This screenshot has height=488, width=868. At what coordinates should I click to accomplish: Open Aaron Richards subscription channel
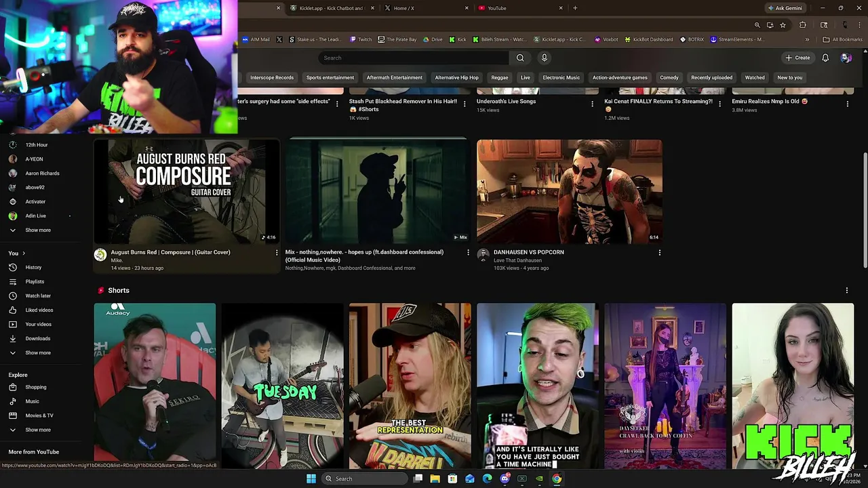click(x=42, y=174)
